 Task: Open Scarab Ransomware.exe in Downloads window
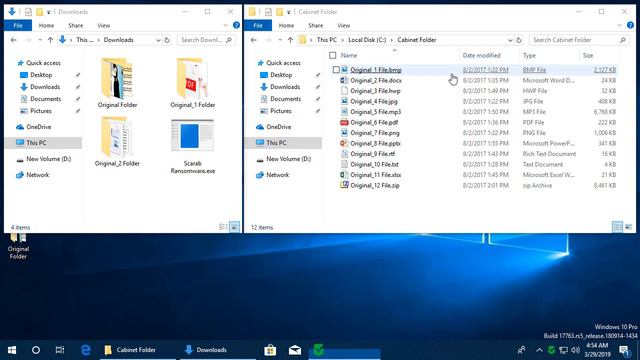coord(192,146)
